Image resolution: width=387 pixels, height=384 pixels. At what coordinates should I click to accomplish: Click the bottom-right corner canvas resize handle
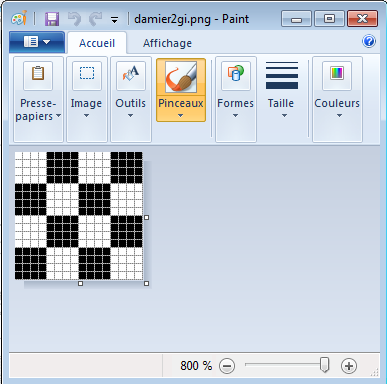tap(146, 283)
